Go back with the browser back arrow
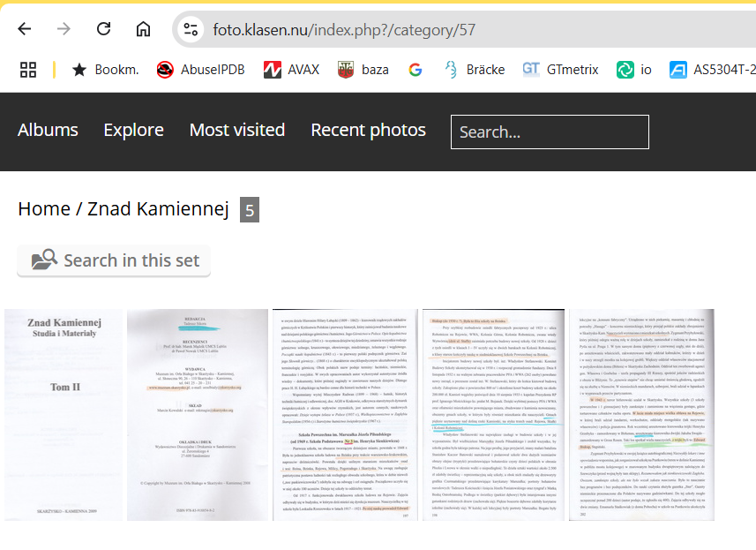 point(24,29)
